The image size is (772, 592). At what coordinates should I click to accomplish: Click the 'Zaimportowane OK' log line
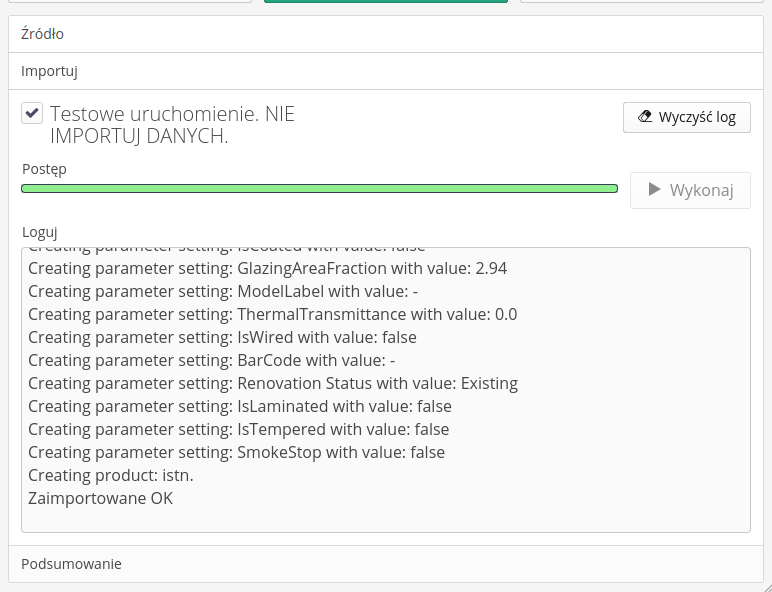click(x=100, y=498)
